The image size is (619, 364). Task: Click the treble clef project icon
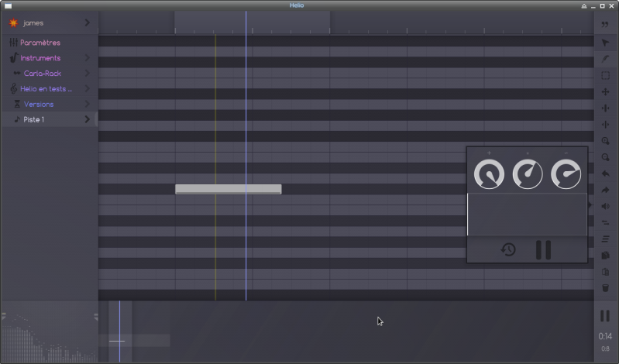click(13, 88)
